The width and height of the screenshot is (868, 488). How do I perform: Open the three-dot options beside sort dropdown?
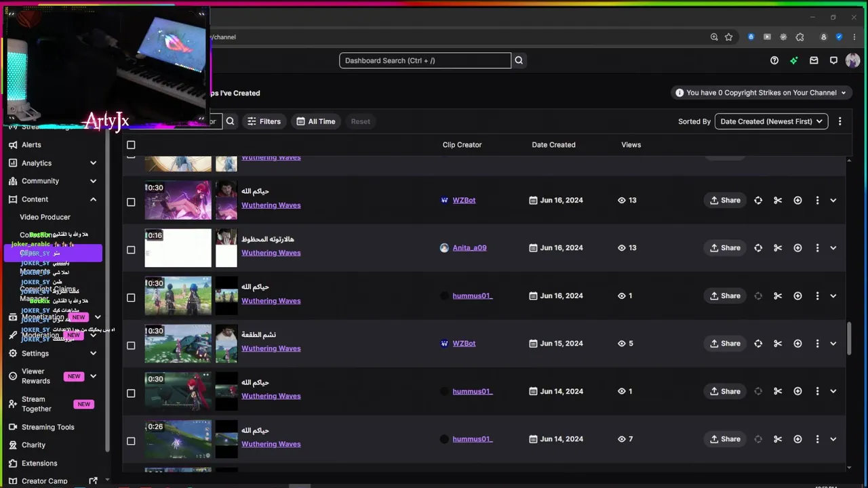[840, 121]
